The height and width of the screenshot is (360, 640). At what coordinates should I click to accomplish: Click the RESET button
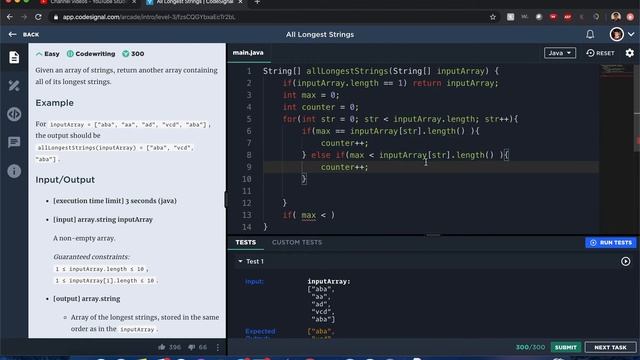[x=600, y=53]
